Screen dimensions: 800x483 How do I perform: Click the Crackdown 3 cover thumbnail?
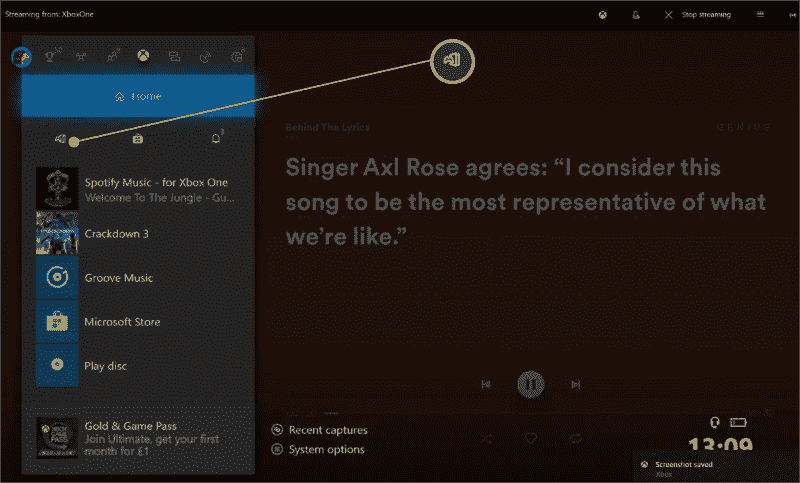tap(57, 234)
